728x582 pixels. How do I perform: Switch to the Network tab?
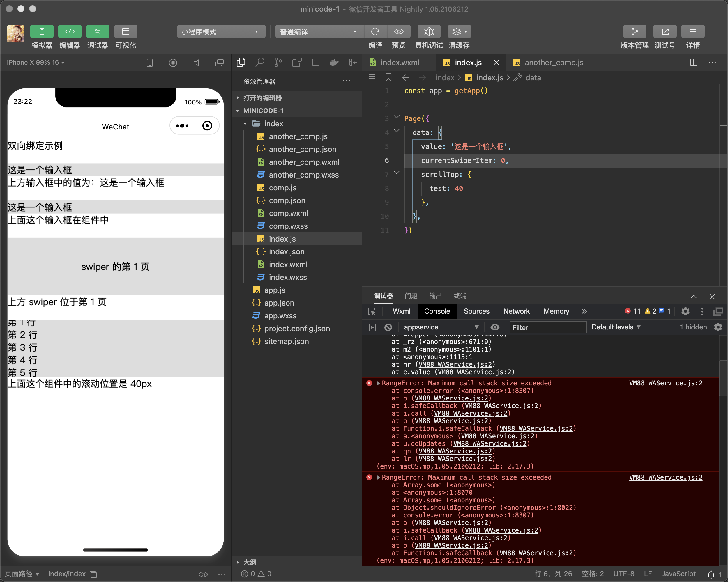(x=516, y=311)
